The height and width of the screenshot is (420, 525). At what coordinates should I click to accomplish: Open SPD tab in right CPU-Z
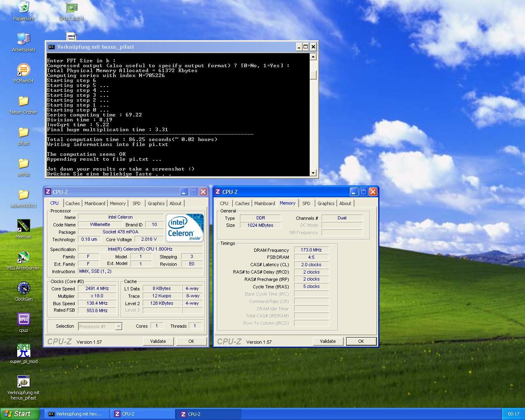(306, 203)
